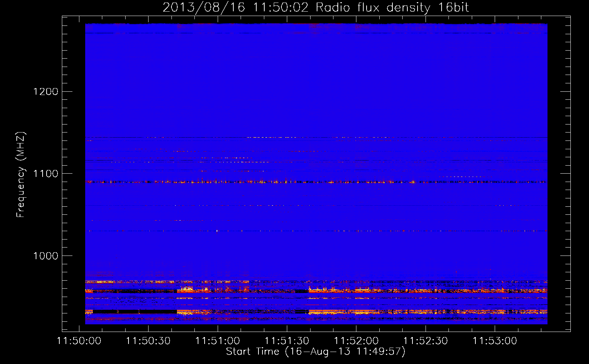Click the 11:51:00 time tick label

point(218,341)
